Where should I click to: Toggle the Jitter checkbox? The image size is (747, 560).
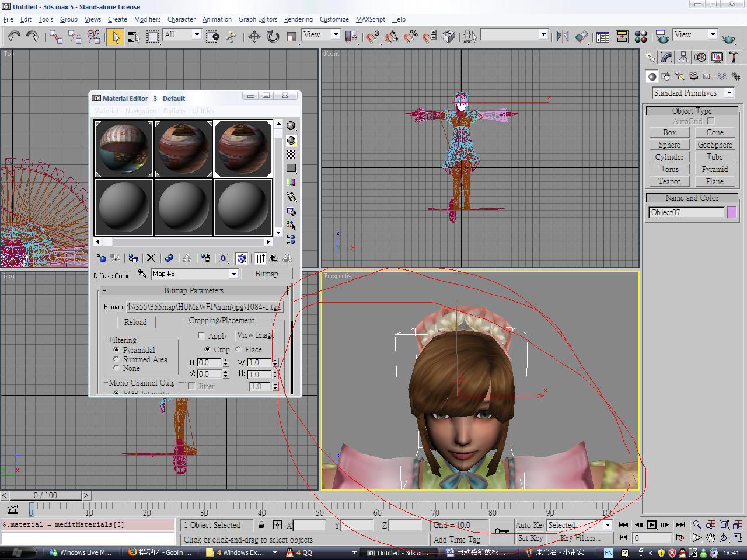coord(191,386)
